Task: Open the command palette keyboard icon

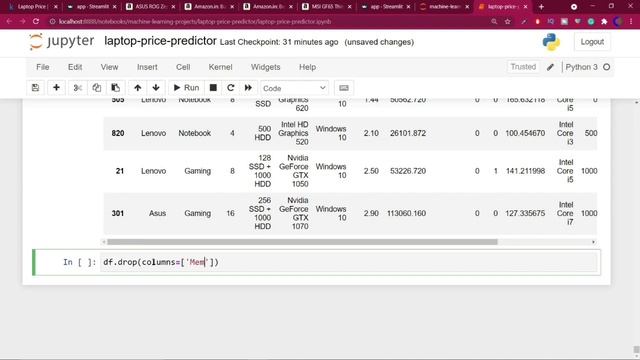Action: point(344,88)
